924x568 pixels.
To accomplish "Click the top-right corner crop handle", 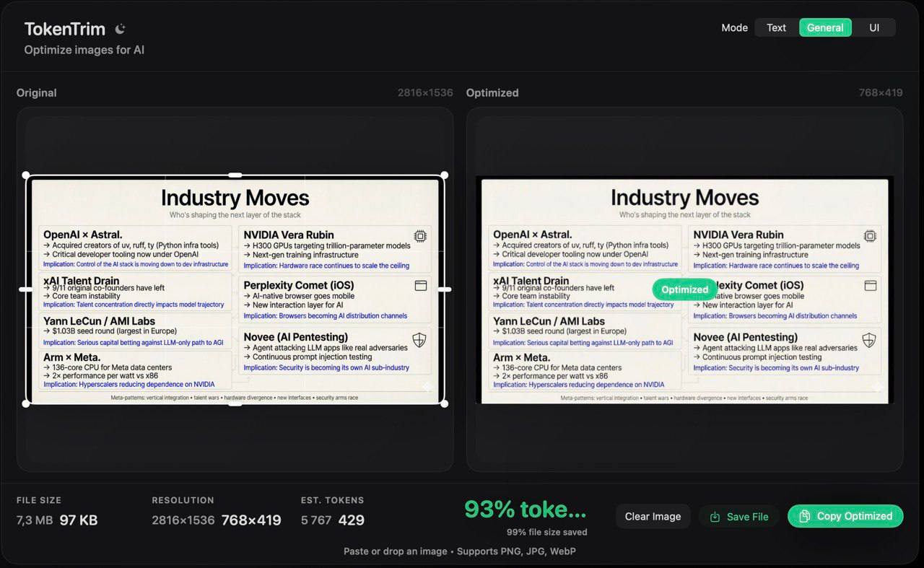I will [x=444, y=175].
